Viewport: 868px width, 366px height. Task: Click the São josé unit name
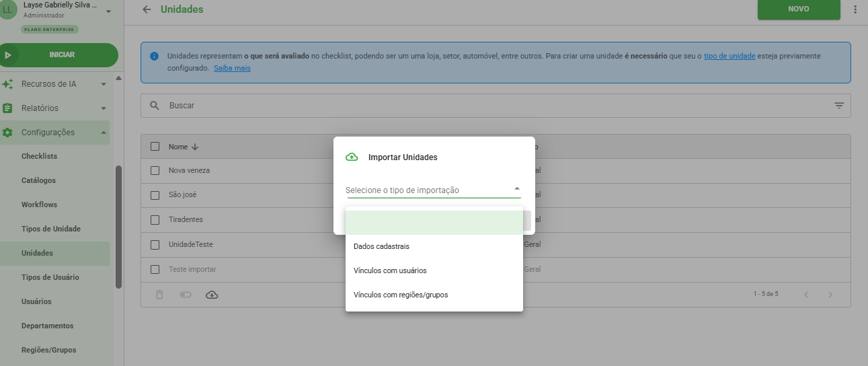click(x=182, y=195)
